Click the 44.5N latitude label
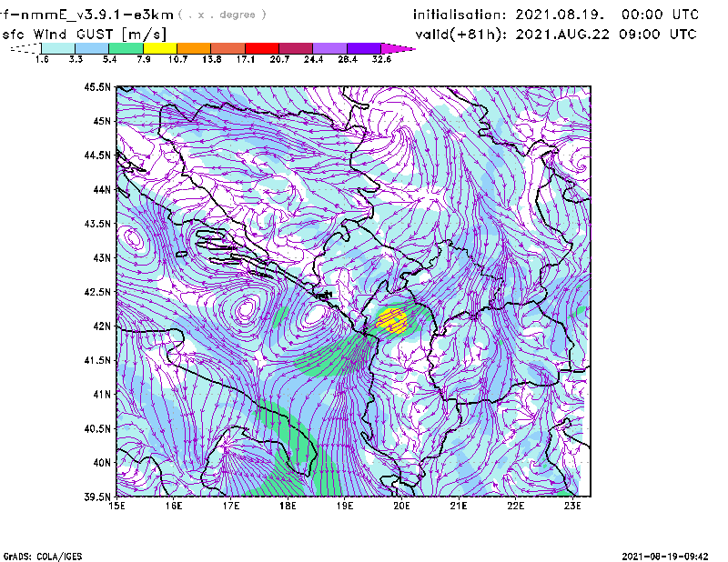The image size is (728, 562). click(x=97, y=155)
